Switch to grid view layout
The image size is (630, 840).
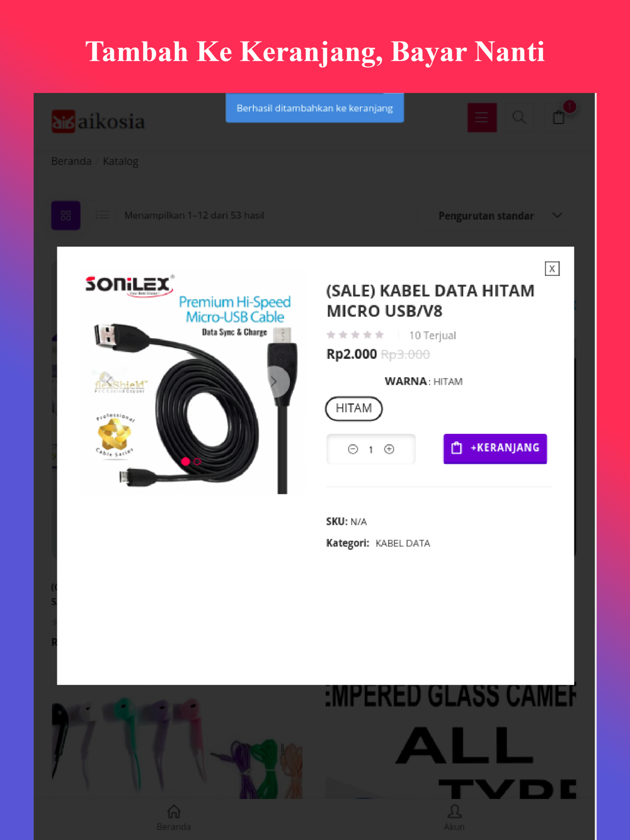click(x=66, y=215)
